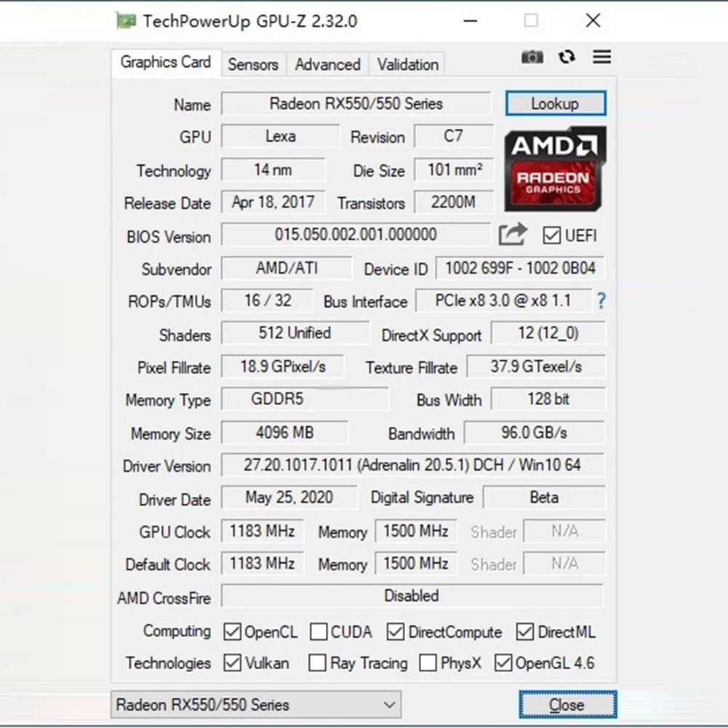Click the Revision field C7
Screen dimensions: 728x728
[453, 136]
